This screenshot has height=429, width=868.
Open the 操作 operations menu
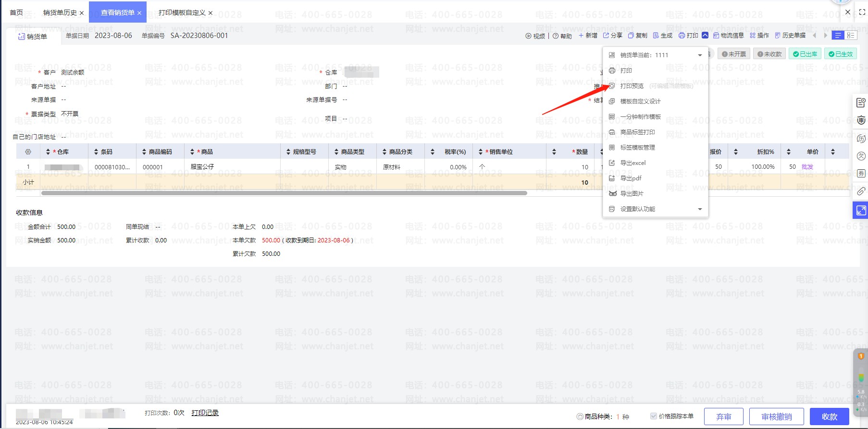759,36
